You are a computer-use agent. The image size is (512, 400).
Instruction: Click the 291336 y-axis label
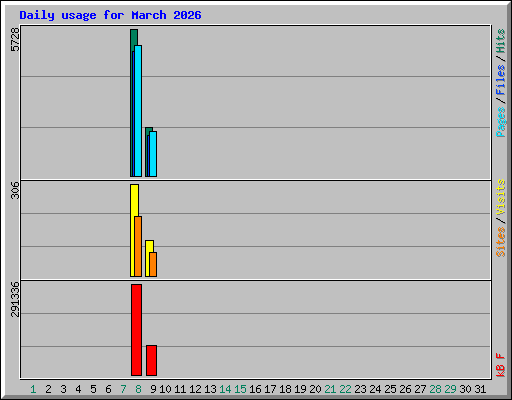pyautogui.click(x=15, y=299)
